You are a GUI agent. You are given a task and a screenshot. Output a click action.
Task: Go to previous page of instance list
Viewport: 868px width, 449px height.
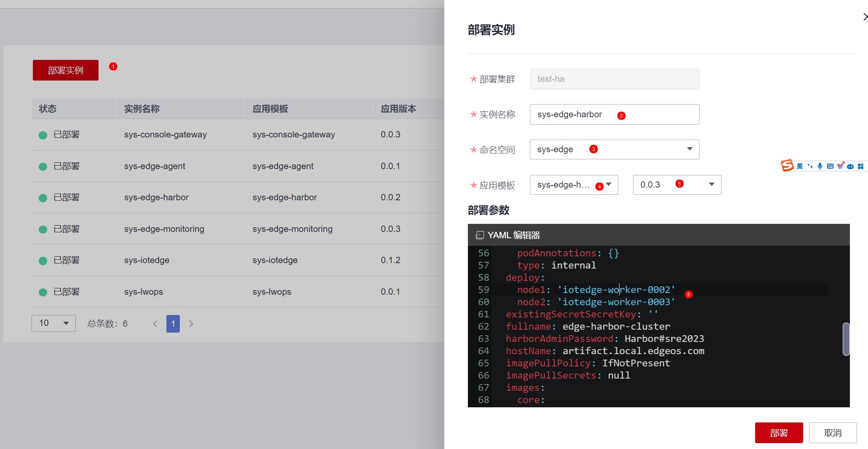click(155, 324)
